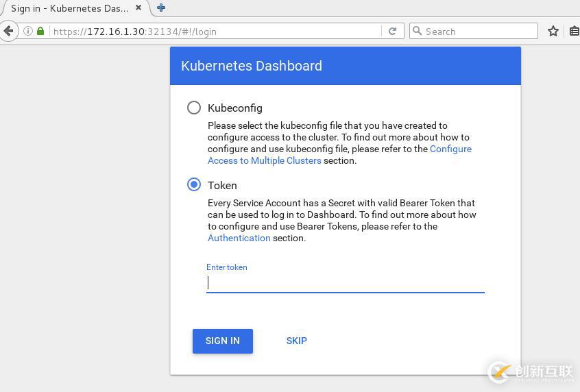Click the search magnifier icon
Screen dimensions: 580x392
(x=418, y=31)
